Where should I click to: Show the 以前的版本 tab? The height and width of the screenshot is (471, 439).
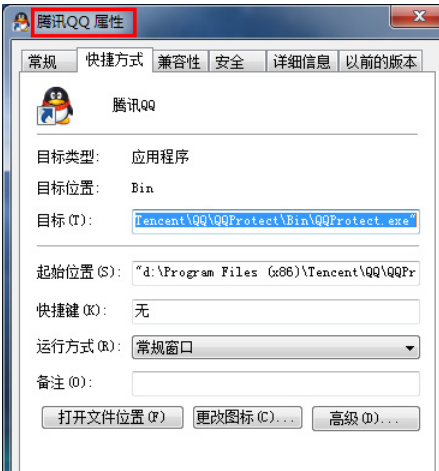(x=381, y=62)
